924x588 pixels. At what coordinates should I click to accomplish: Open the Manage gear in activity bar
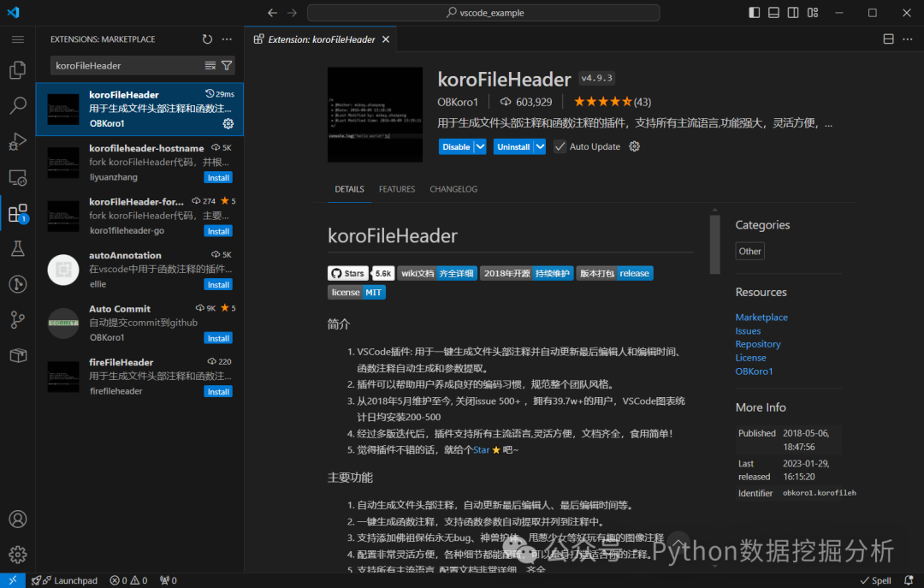18,555
